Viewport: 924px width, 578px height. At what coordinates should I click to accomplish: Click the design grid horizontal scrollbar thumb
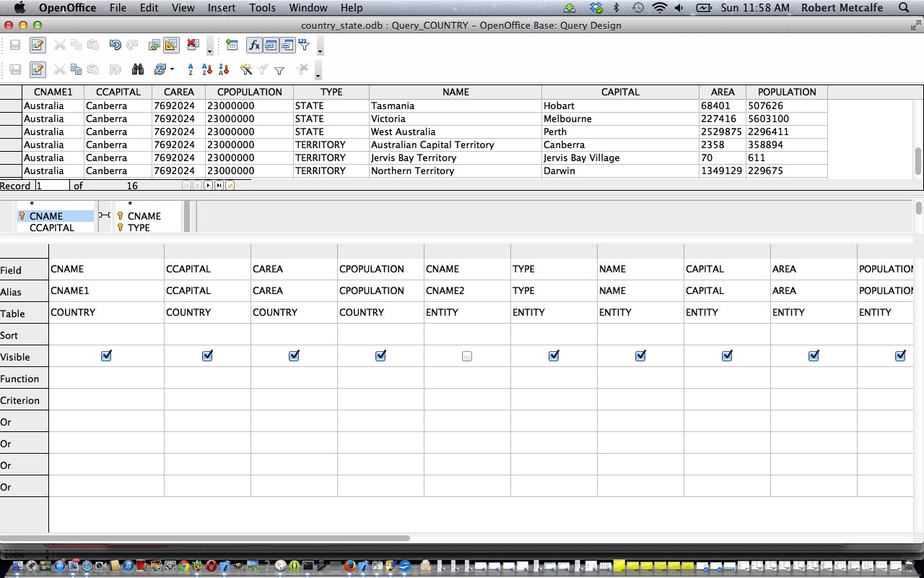[205, 538]
